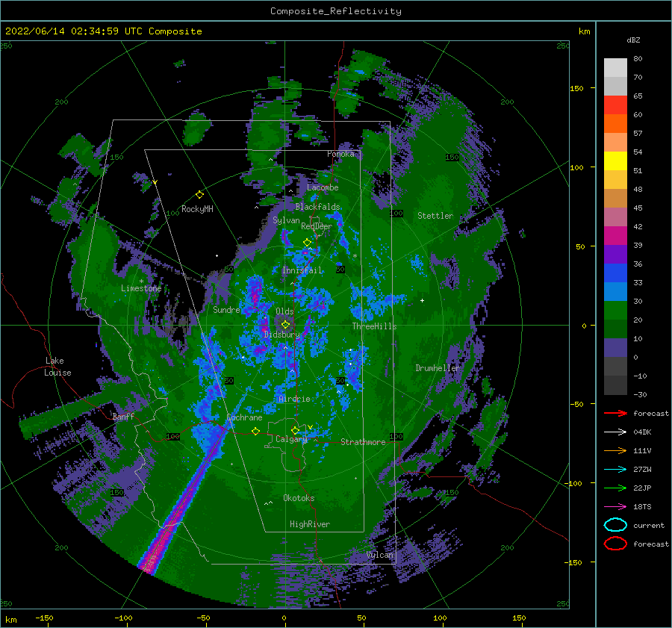This screenshot has width=672, height=628.
Task: Click the Composite_Reflectivity title
Action: [336, 11]
